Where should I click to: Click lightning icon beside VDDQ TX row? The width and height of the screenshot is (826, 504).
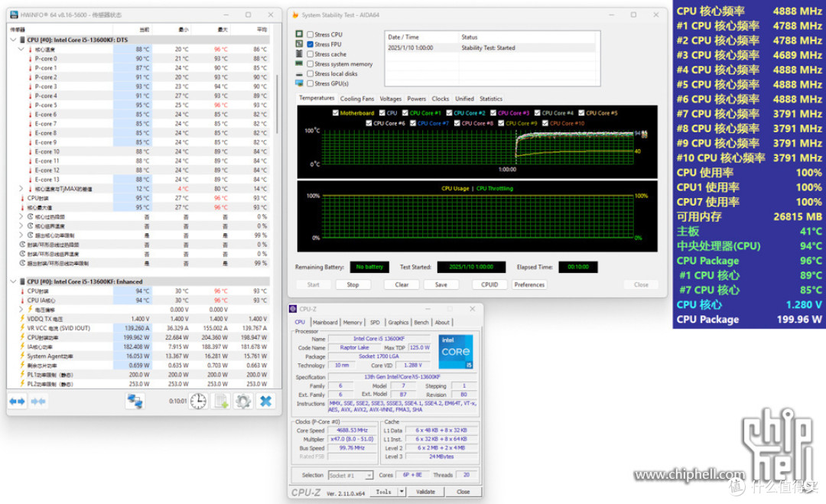[x=22, y=319]
